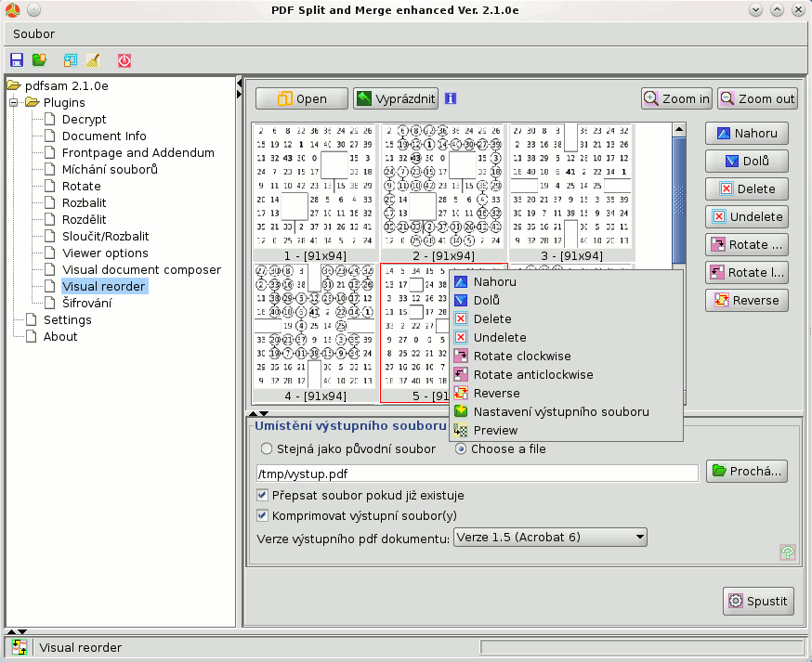Collapse the Plugins tree node
The height and width of the screenshot is (662, 812).
tap(13, 102)
